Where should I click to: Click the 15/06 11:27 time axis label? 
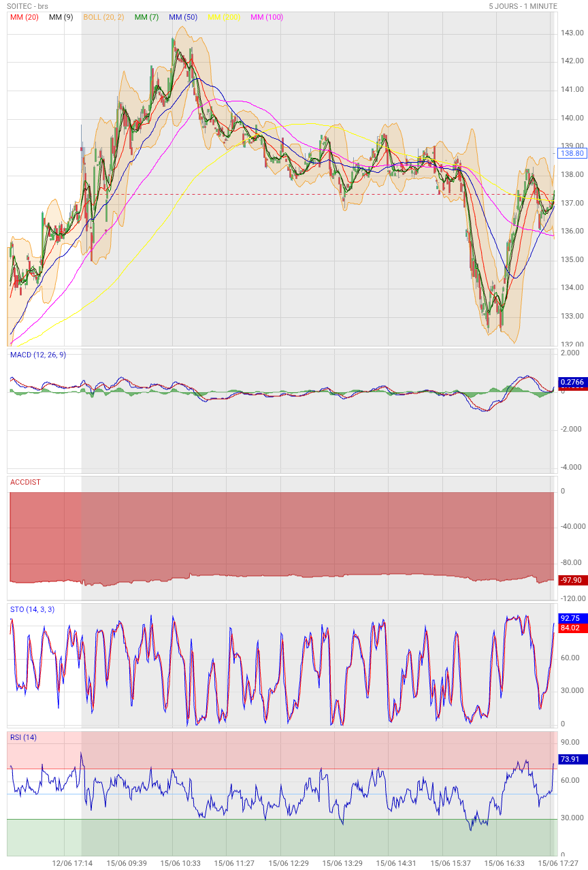pos(234,863)
